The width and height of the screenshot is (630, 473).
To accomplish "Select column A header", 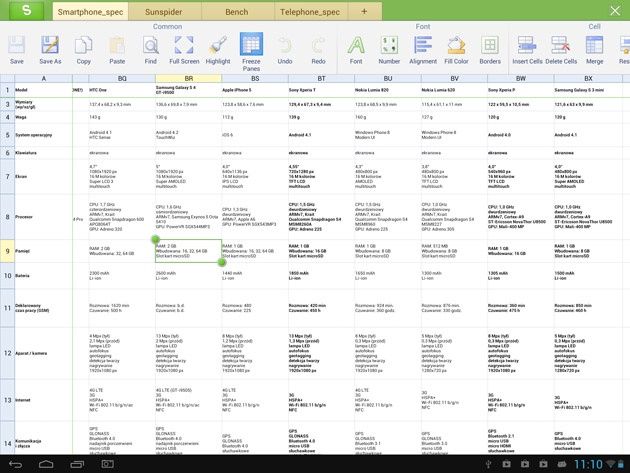I will coord(43,78).
